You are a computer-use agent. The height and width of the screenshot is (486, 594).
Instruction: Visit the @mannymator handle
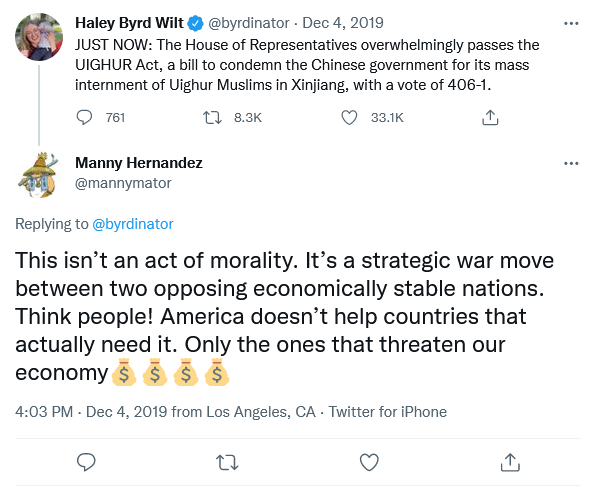click(x=123, y=183)
